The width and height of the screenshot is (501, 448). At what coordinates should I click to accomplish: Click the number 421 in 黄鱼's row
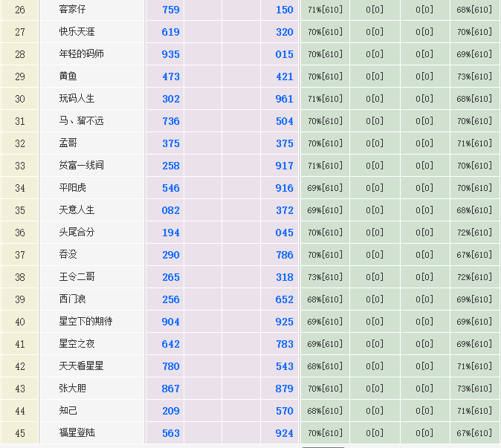(284, 77)
